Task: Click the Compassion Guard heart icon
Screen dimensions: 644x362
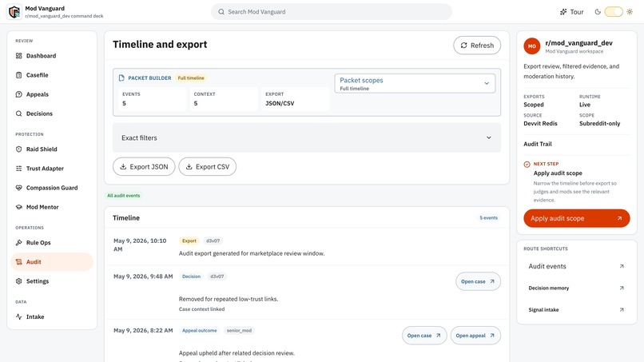Action: pyautogui.click(x=19, y=188)
